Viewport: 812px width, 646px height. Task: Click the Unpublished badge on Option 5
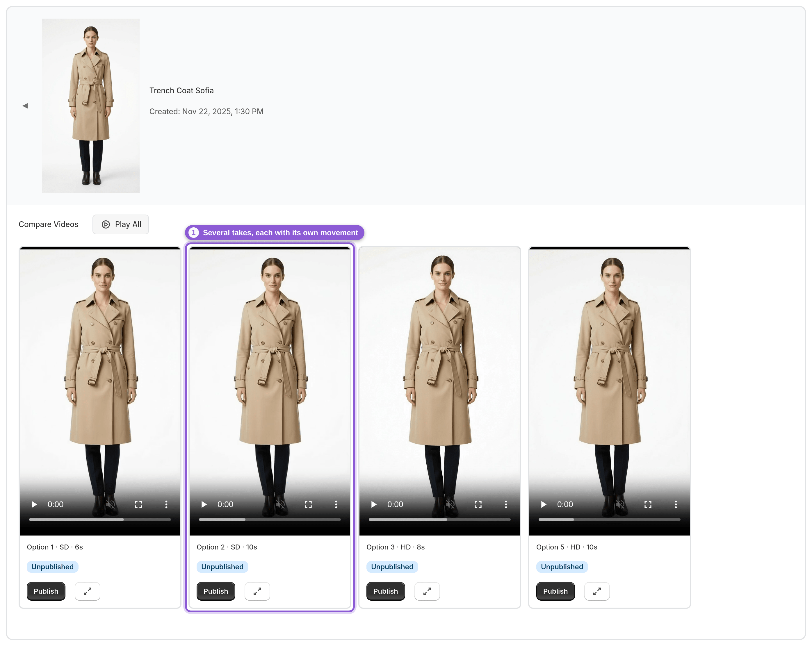562,567
